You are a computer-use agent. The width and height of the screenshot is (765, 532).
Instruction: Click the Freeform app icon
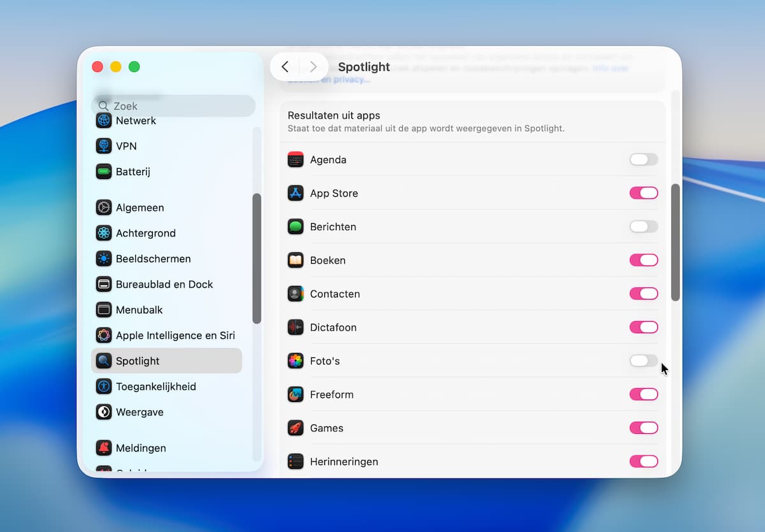click(295, 394)
